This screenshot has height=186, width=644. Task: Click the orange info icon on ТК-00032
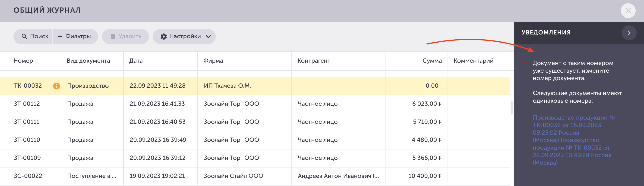pyautogui.click(x=57, y=86)
